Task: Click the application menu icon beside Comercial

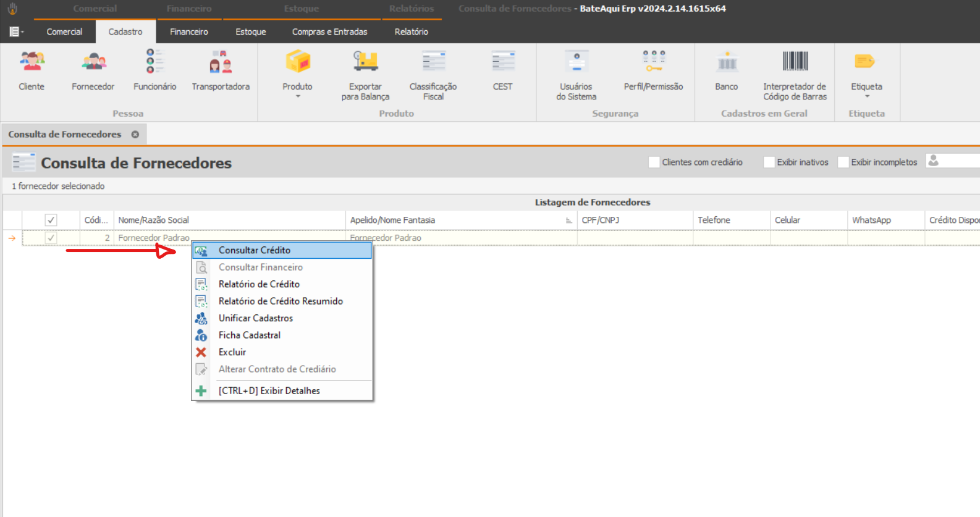Action: coord(17,32)
